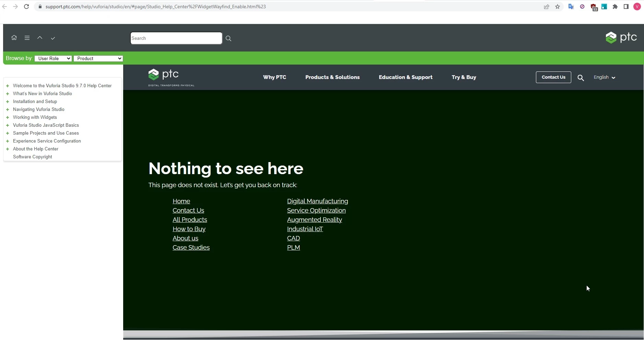This screenshot has width=644, height=340.
Task: Reload the browser page
Action: point(26,7)
